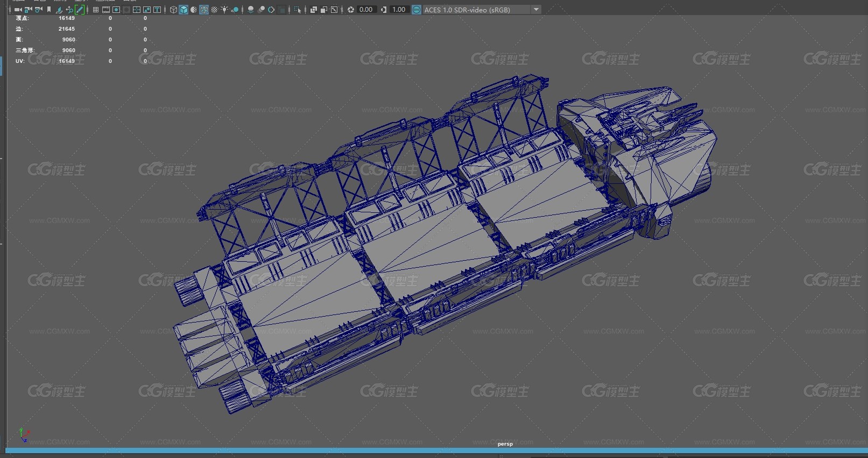The image size is (868, 458).
Task: Toggle the Safe Title icon
Action: click(x=157, y=10)
